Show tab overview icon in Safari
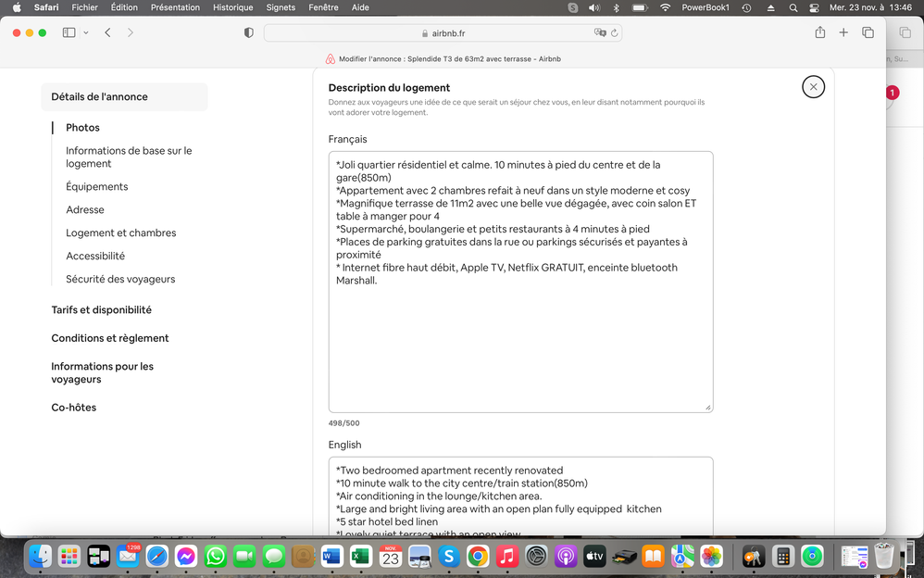The image size is (924, 578). [x=868, y=32]
